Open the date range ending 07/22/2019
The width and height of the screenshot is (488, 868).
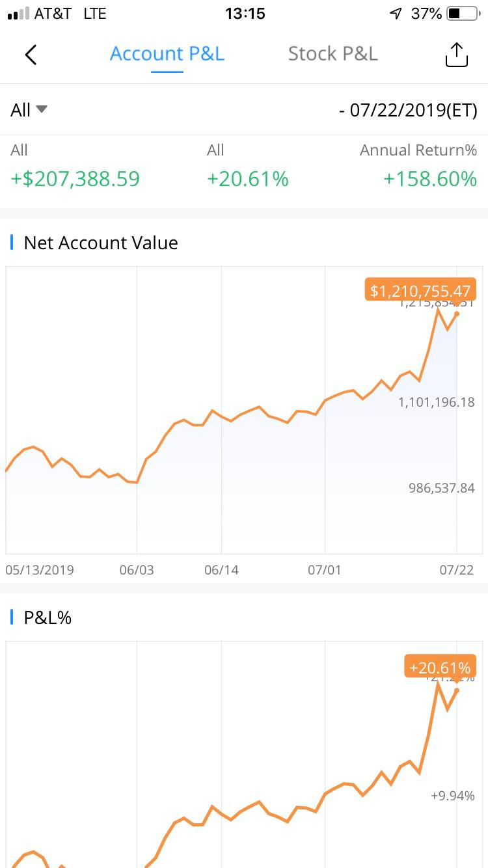coord(408,110)
